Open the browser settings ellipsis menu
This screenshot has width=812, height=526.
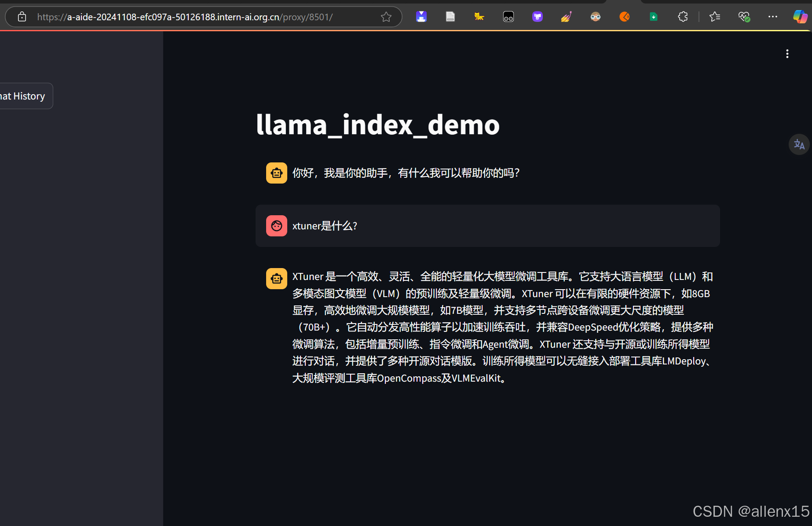[x=773, y=17]
